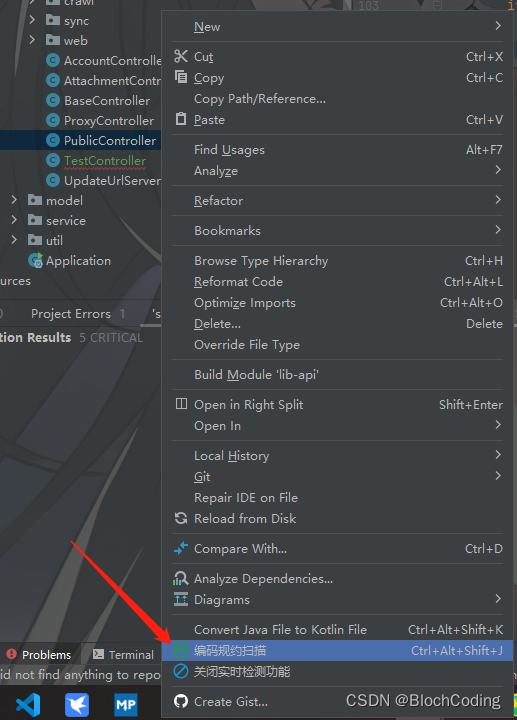Click the Paste clipboard icon

click(181, 119)
